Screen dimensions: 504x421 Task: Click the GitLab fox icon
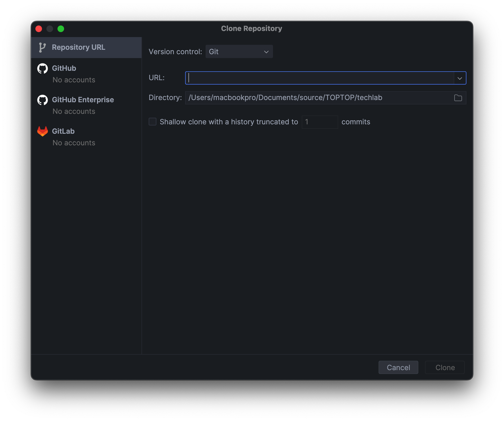pyautogui.click(x=42, y=131)
